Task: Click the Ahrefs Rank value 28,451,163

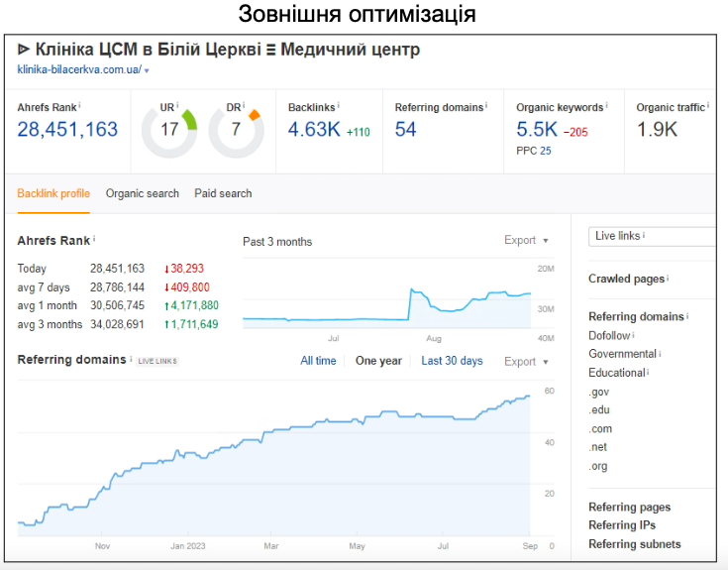Action: [67, 129]
